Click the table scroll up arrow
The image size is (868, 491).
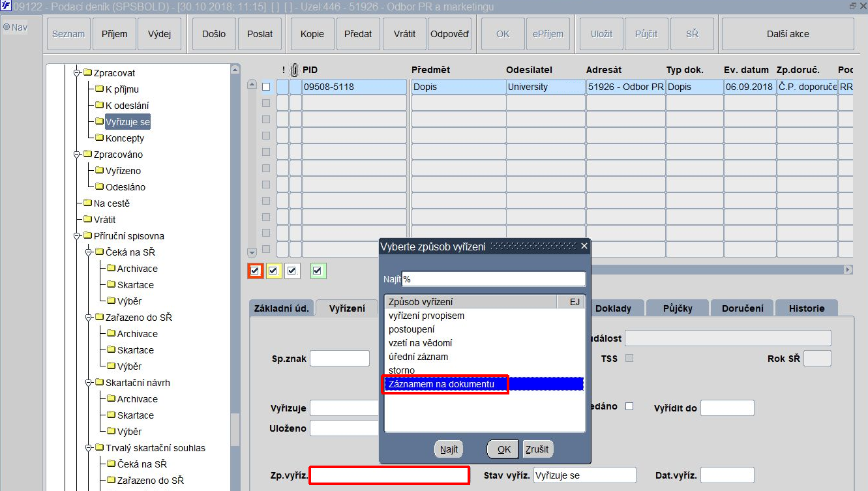(x=252, y=84)
